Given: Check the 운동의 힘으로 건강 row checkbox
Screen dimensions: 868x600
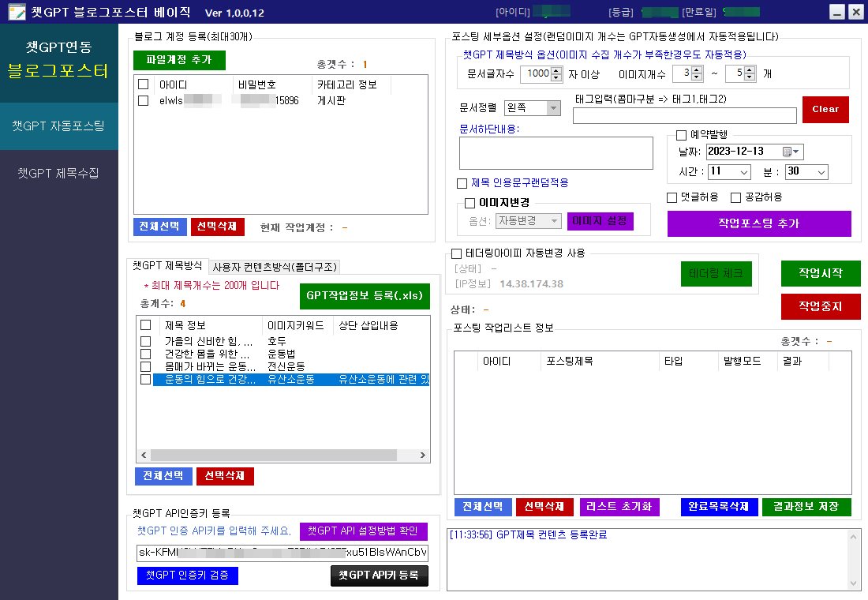Looking at the screenshot, I should click(x=146, y=379).
